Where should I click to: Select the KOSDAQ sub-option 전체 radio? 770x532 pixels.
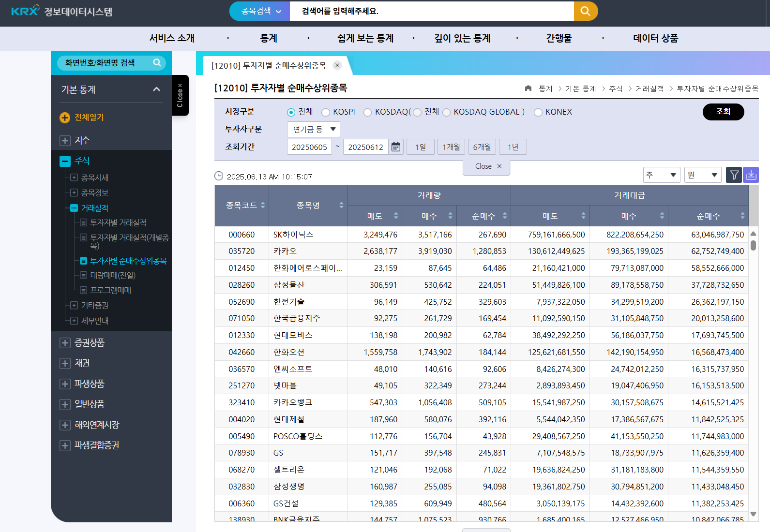coord(417,112)
